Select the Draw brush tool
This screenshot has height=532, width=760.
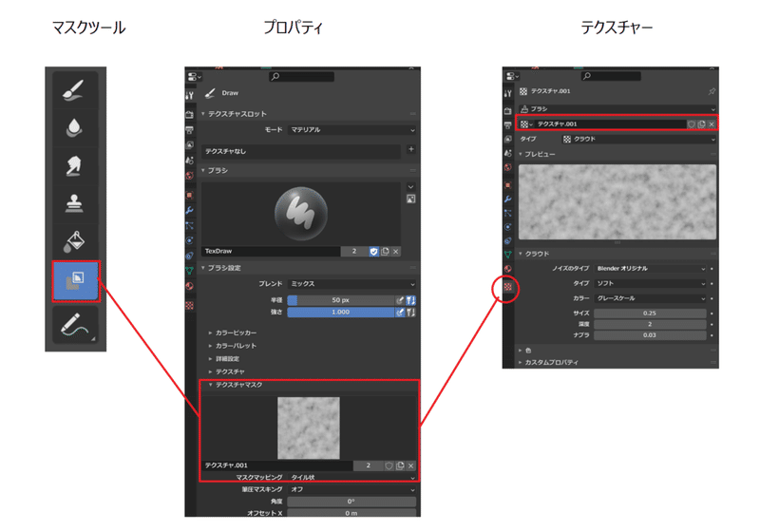75,89
